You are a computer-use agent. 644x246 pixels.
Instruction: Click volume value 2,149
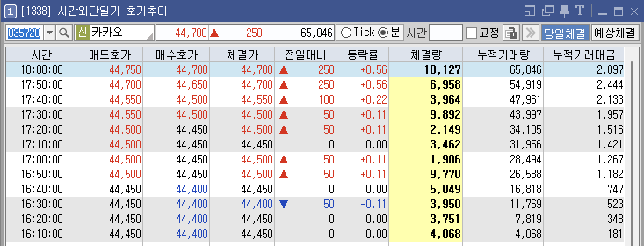coord(446,129)
